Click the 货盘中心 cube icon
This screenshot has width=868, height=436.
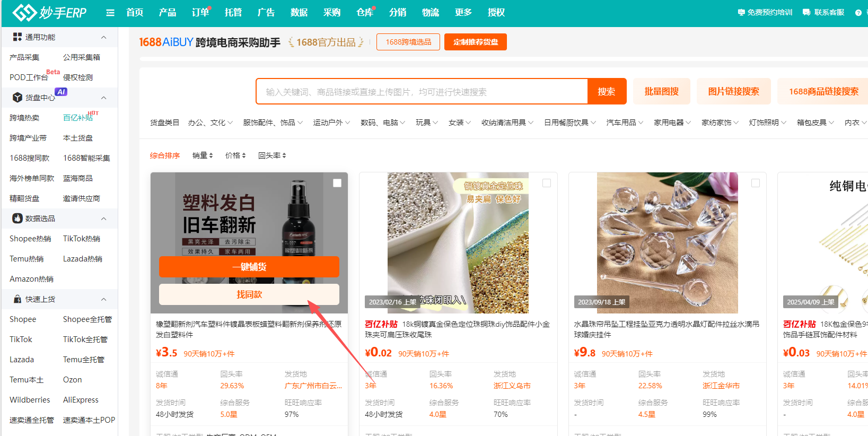click(x=17, y=98)
